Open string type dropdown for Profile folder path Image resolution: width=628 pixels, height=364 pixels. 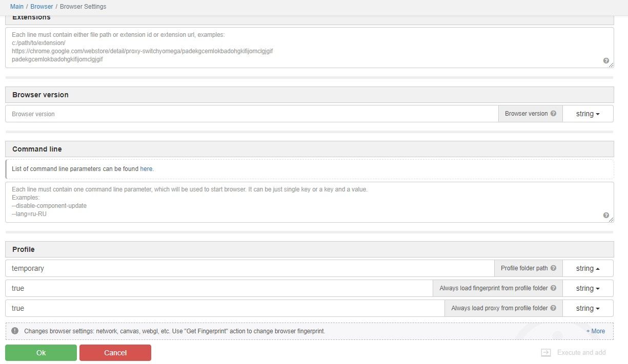(x=588, y=268)
